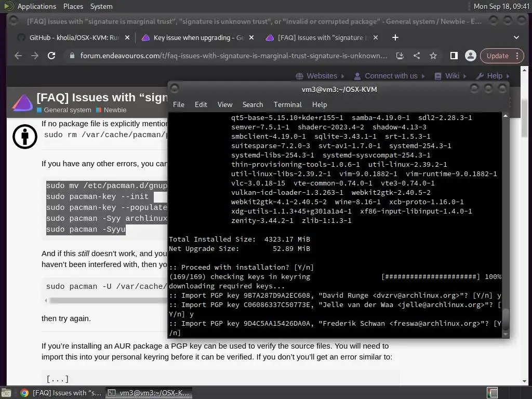Click browser page scrollbar down arrow

[524, 381]
